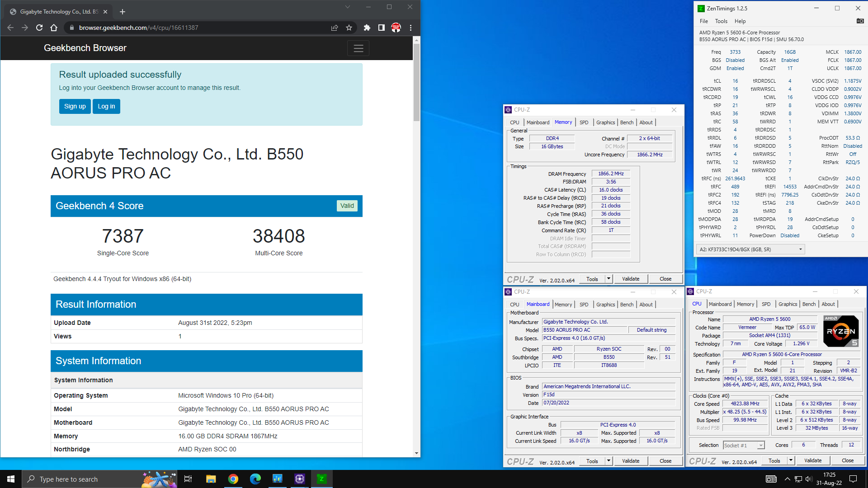Open the notification center icon
Image resolution: width=868 pixels, height=488 pixels.
pyautogui.click(x=853, y=479)
